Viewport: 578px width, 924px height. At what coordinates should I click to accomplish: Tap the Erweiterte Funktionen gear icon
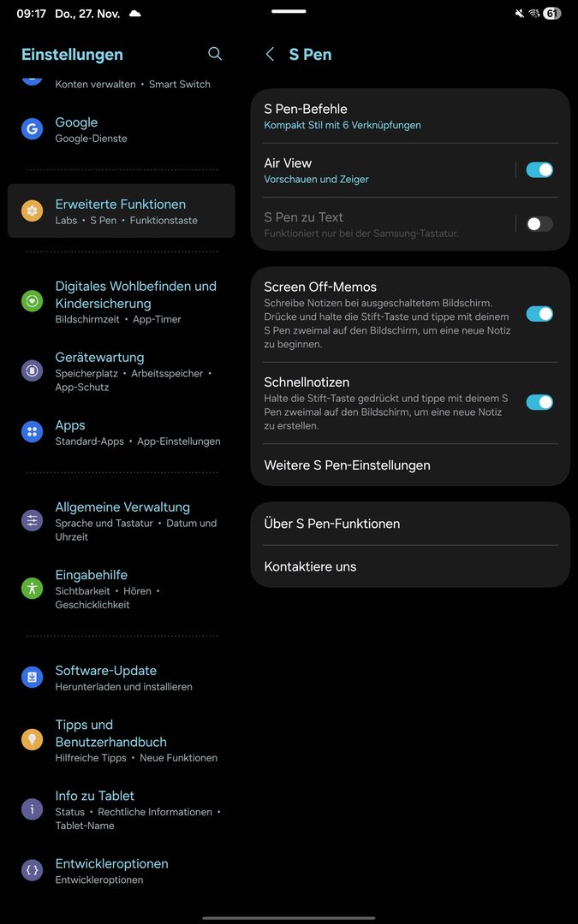[x=32, y=211]
